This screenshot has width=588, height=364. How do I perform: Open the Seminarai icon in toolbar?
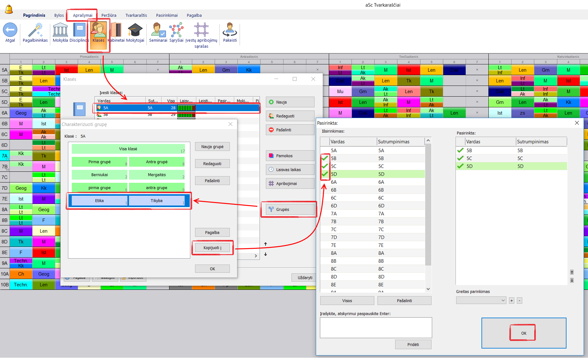(158, 30)
